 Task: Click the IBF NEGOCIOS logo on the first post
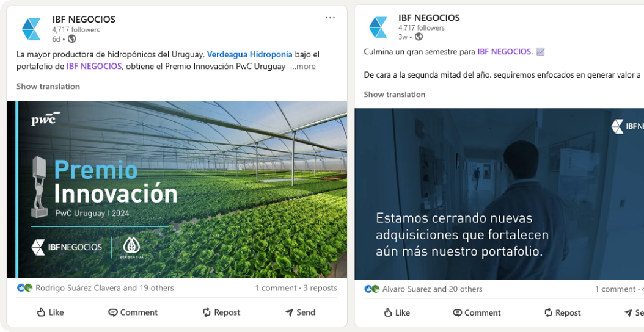[31, 29]
